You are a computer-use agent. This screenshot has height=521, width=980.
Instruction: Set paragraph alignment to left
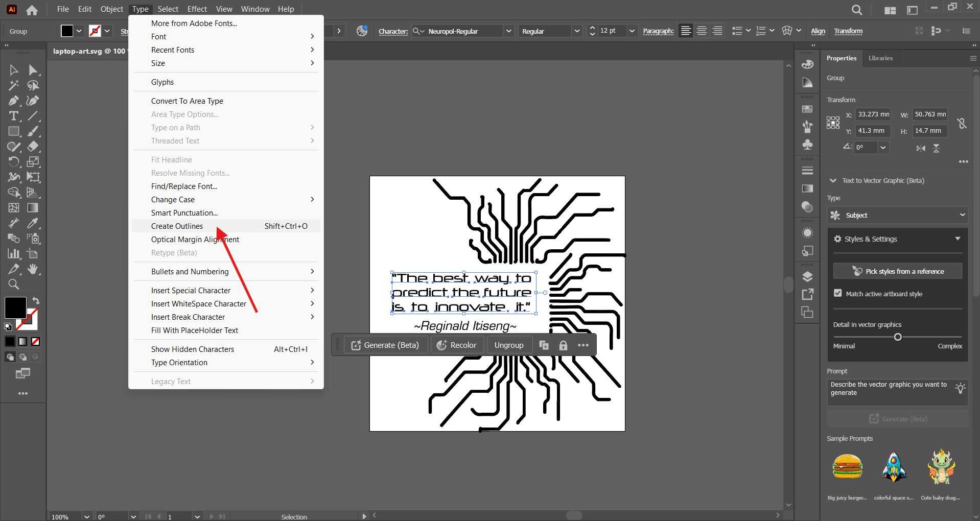pos(686,31)
